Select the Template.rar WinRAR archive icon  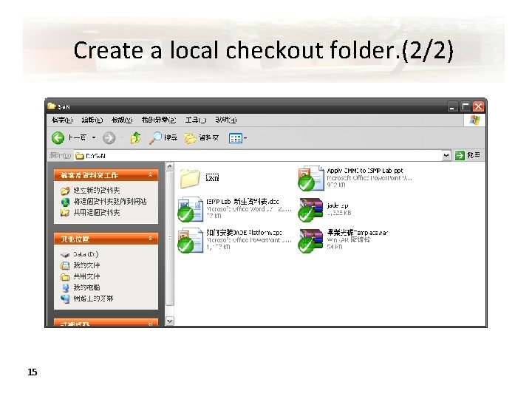click(310, 240)
